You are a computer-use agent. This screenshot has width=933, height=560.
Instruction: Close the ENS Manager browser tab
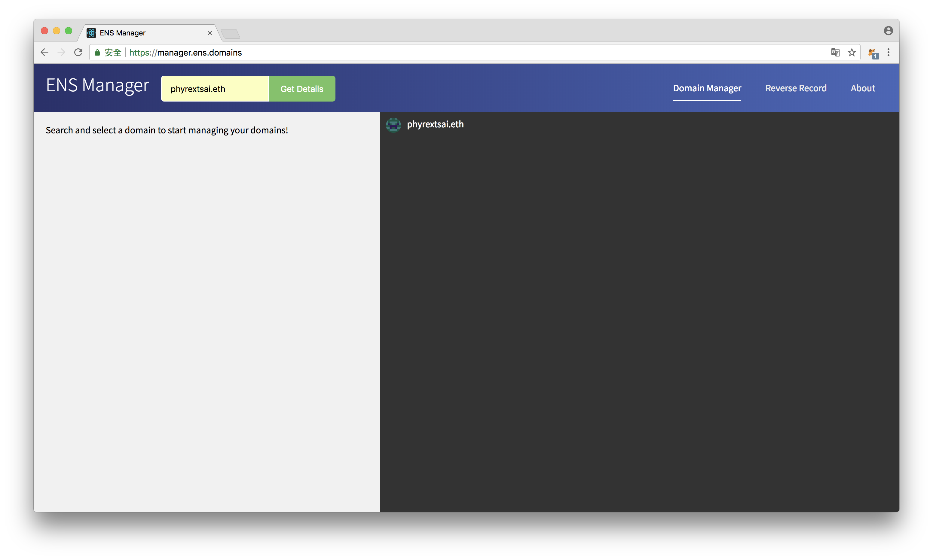coord(210,33)
